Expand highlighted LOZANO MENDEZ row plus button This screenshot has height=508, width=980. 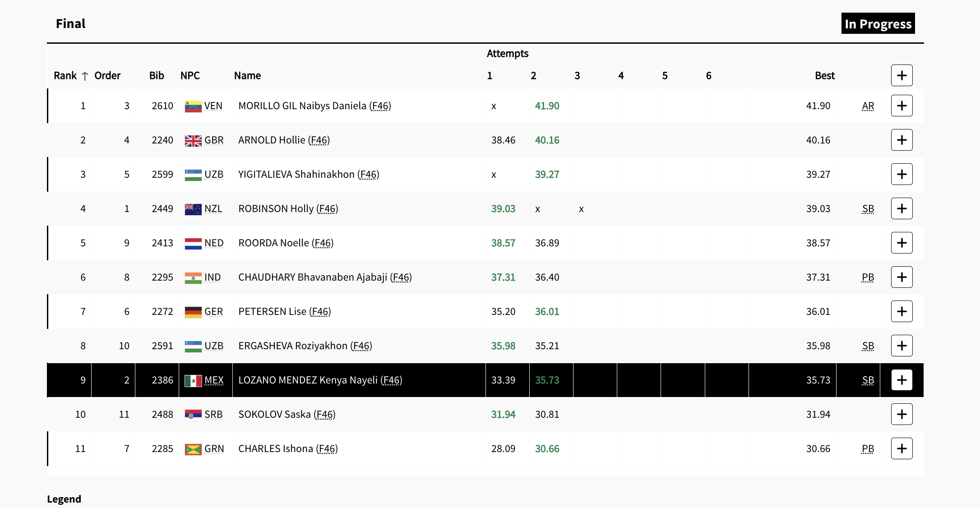coord(901,380)
